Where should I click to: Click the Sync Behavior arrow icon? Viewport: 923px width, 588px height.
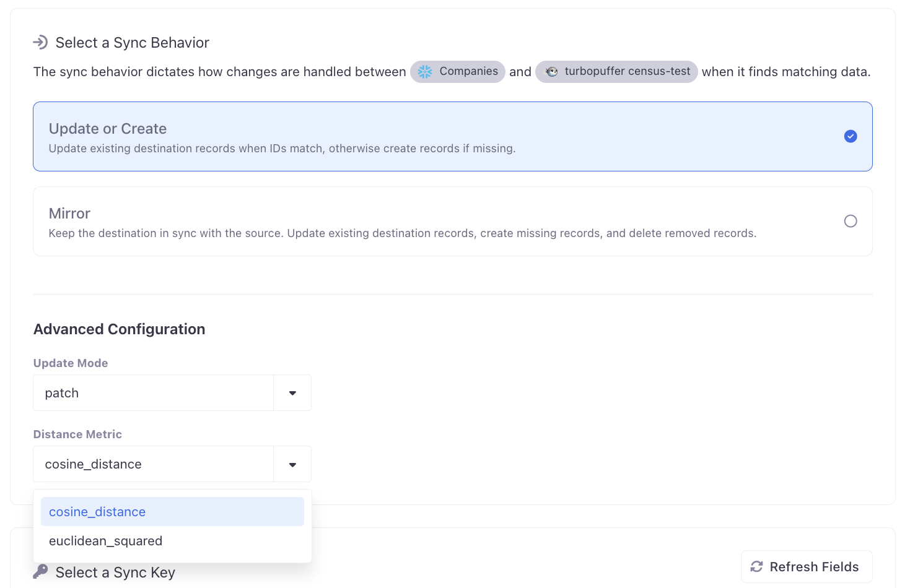(x=40, y=42)
